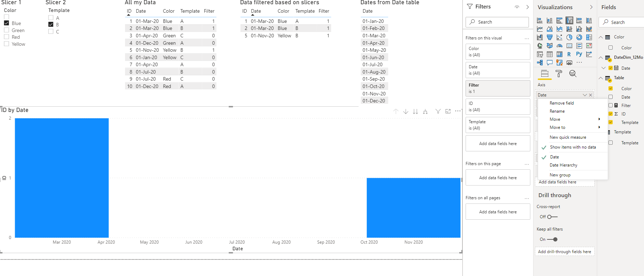Choose the treemap visualization
The width and height of the screenshot is (644, 276).
click(589, 37)
